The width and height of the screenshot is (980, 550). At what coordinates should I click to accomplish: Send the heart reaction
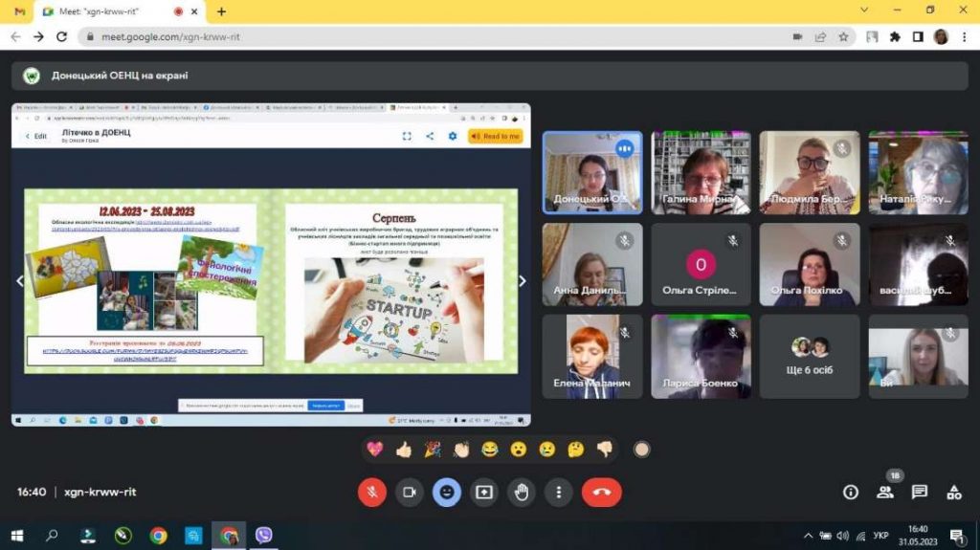[374, 450]
